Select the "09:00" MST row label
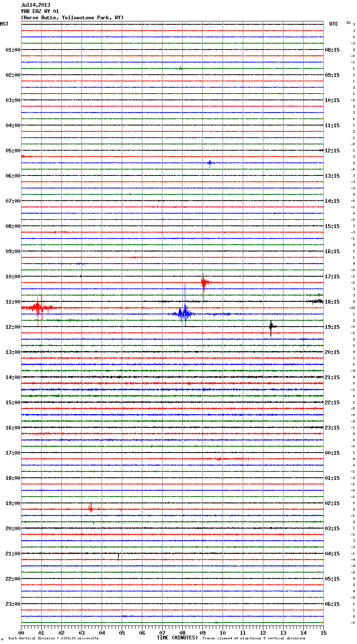Screen dimensions: 357x644 click(13, 251)
